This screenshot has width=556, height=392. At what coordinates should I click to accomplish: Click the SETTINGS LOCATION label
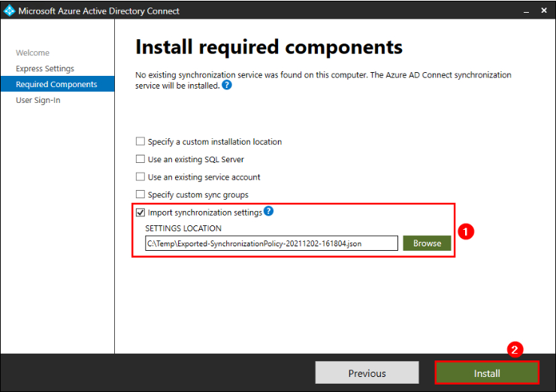[183, 228]
